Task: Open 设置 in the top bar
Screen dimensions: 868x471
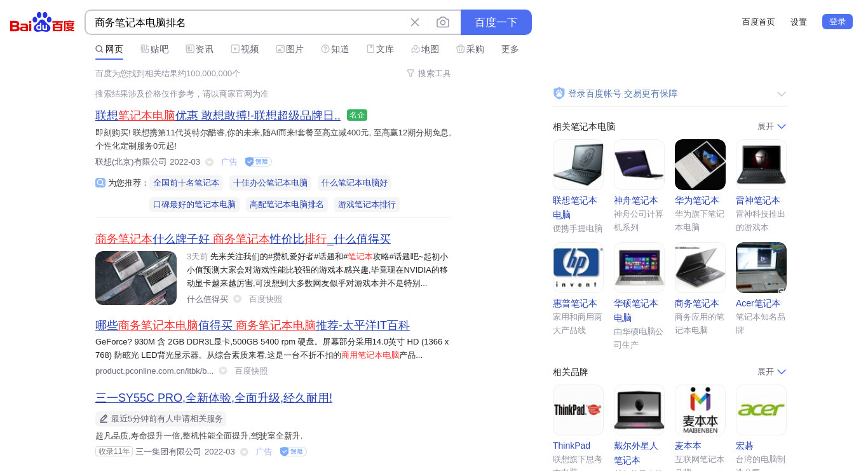Action: click(x=799, y=22)
